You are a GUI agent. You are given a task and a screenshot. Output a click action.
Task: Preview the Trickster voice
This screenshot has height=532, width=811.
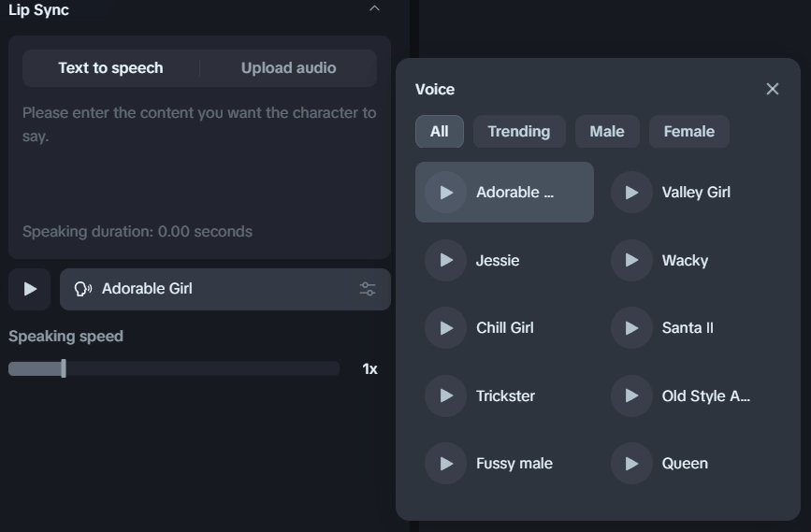tap(445, 395)
